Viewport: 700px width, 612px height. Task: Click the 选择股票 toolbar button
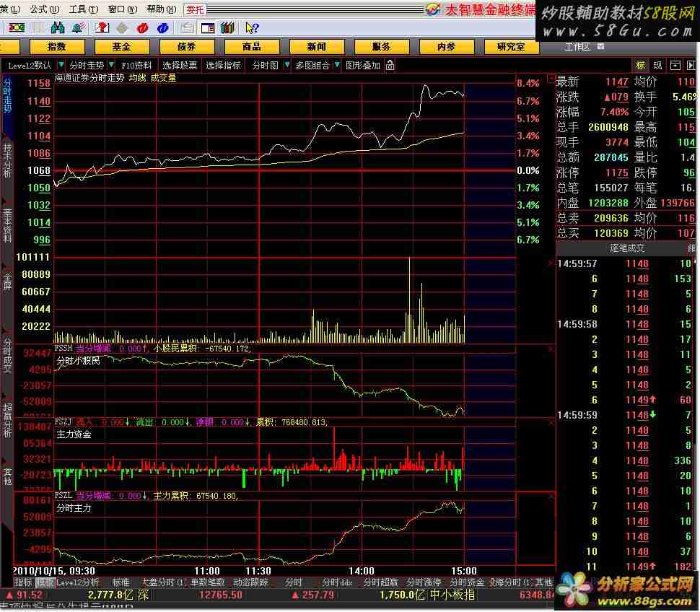point(180,66)
